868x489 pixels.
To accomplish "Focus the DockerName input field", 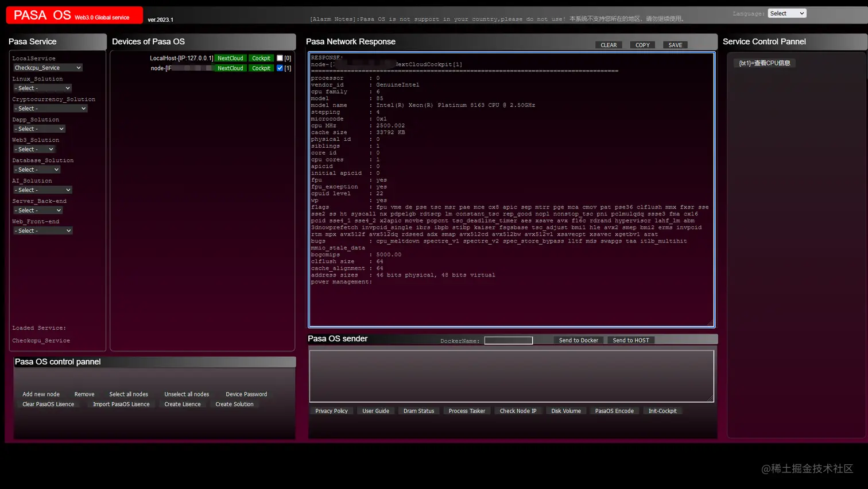I will click(509, 341).
